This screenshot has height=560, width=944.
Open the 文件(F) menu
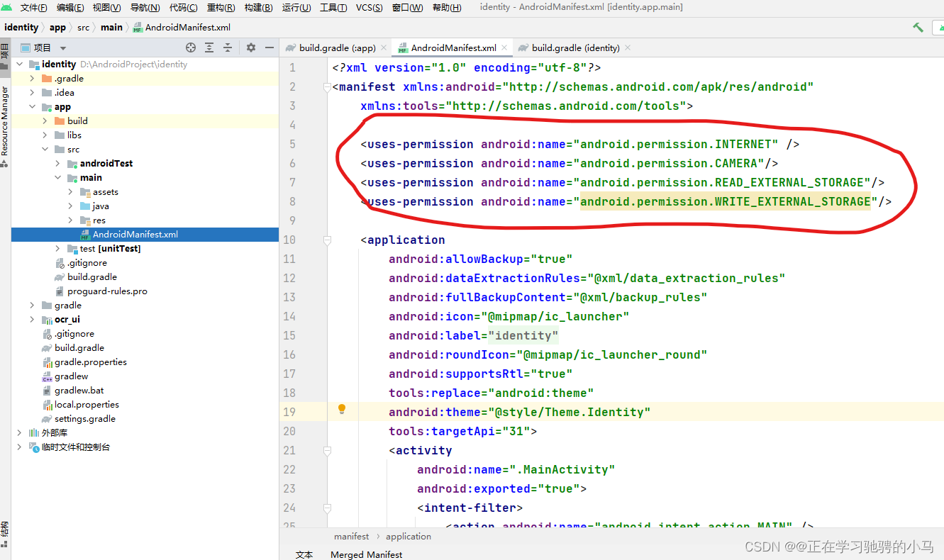[34, 8]
